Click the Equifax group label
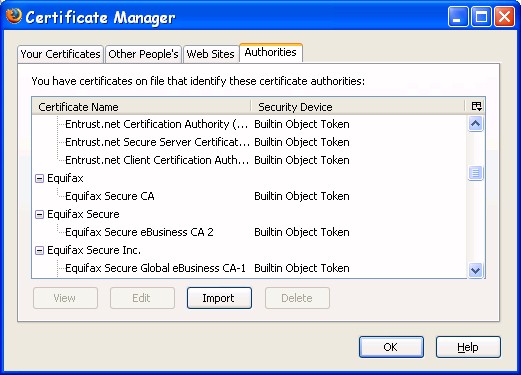This screenshot has height=375, width=521. coord(65,178)
